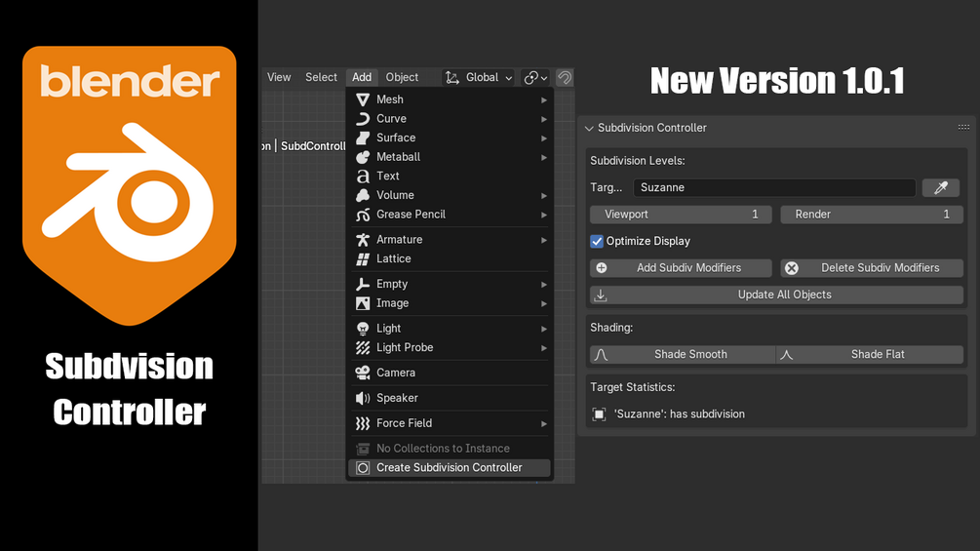This screenshot has width=980, height=551.
Task: Click Update All Objects button
Action: (776, 295)
